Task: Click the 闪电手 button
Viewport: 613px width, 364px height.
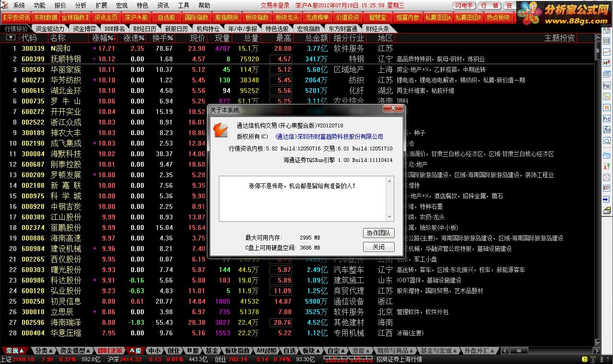Action: (463, 6)
